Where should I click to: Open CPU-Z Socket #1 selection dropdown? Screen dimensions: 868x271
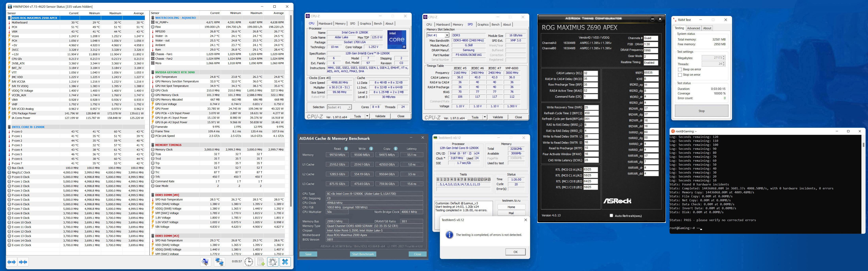349,107
